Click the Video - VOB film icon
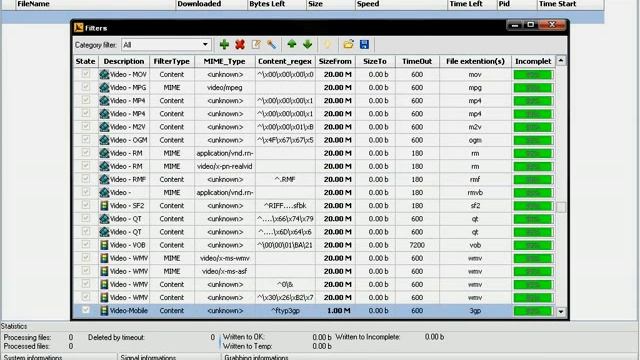The width and height of the screenshot is (640, 360). (104, 245)
